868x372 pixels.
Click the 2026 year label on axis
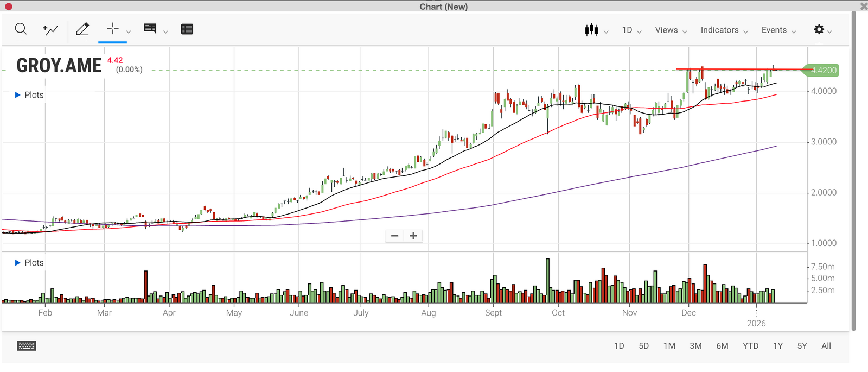(x=756, y=324)
